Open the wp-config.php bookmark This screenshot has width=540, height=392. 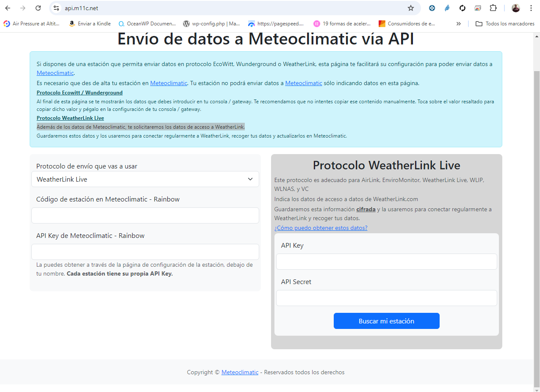211,24
